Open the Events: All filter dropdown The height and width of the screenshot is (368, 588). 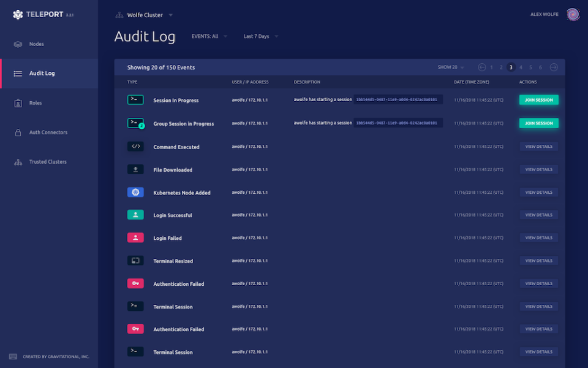[209, 36]
